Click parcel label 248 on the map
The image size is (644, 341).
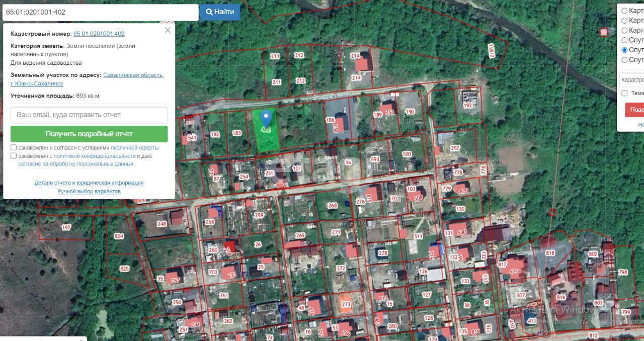161,224
